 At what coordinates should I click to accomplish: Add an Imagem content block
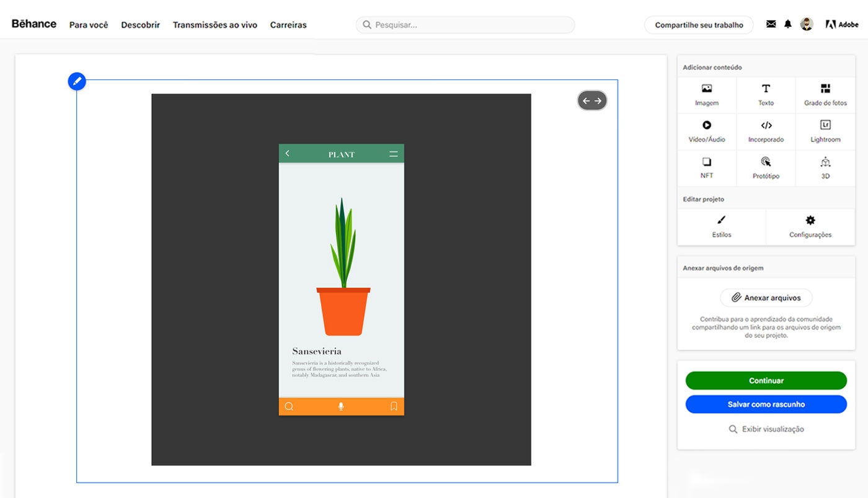(706, 95)
